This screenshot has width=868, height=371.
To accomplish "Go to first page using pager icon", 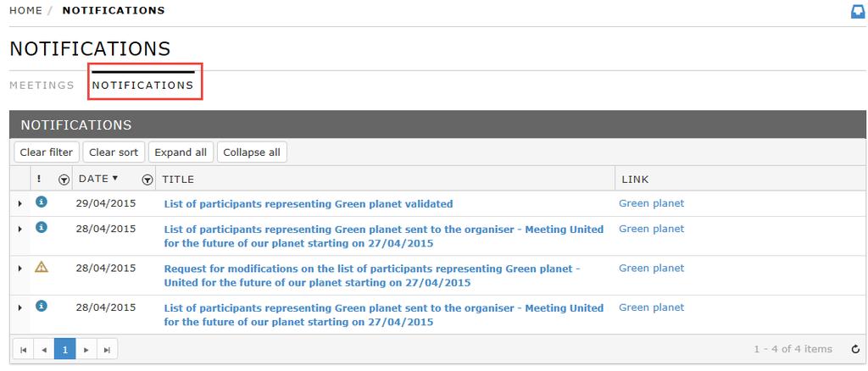I will [23, 350].
